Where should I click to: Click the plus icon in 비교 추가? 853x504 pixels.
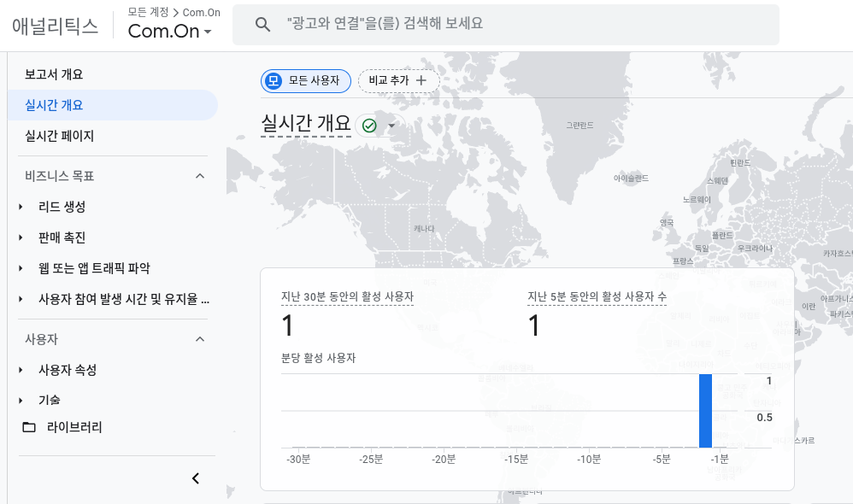pyautogui.click(x=421, y=80)
